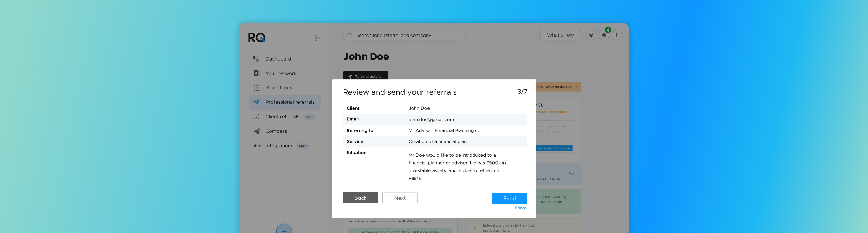868x233 pixels.
Task: Open the 'held - awaiting decision' status dropdown
Action: [x=558, y=87]
